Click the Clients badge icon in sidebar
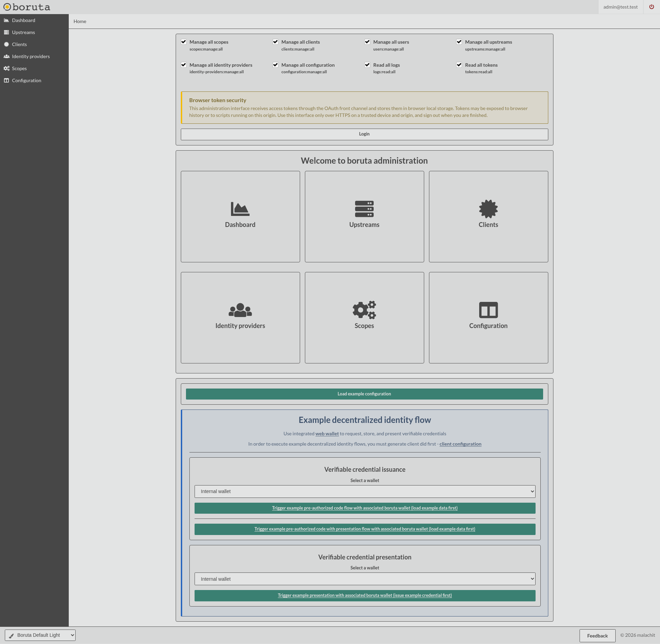Screen dimensions: 660x644 coord(6,44)
